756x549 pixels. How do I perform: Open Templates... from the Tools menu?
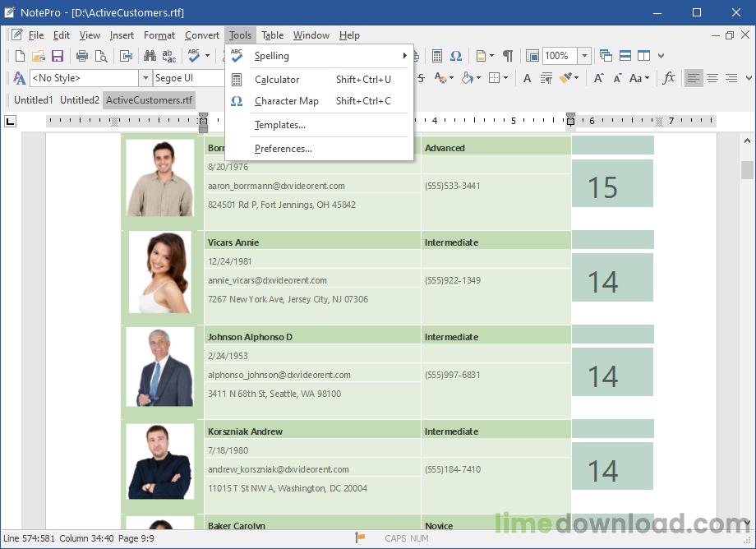pyautogui.click(x=319, y=125)
